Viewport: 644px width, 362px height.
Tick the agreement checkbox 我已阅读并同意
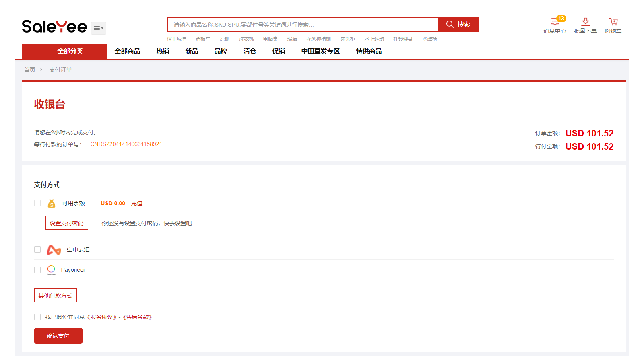point(37,317)
